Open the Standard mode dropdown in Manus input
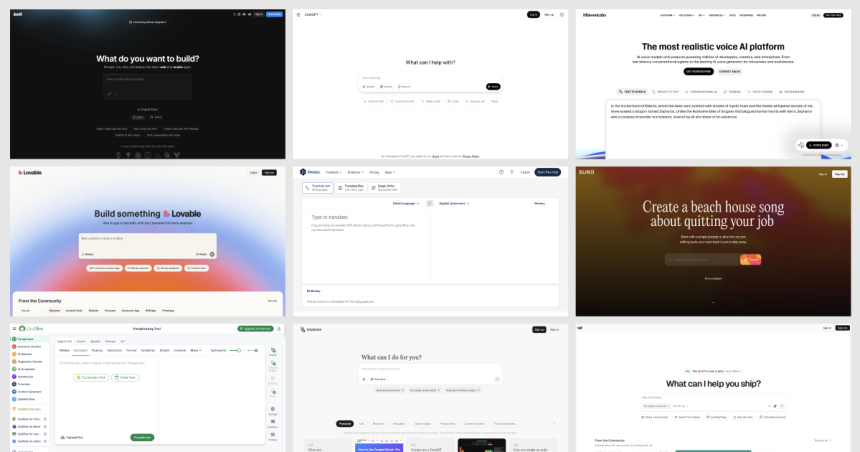860x452 pixels. point(380,379)
